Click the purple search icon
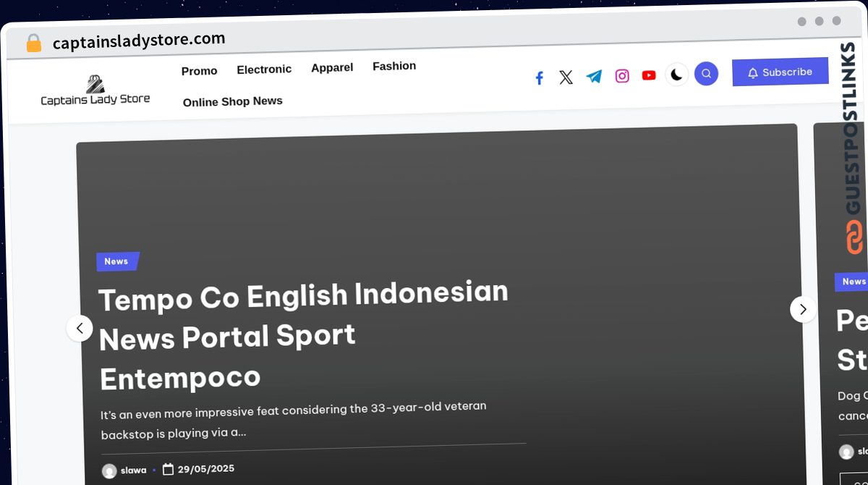Viewport: 868px width, 485px height. (x=706, y=74)
